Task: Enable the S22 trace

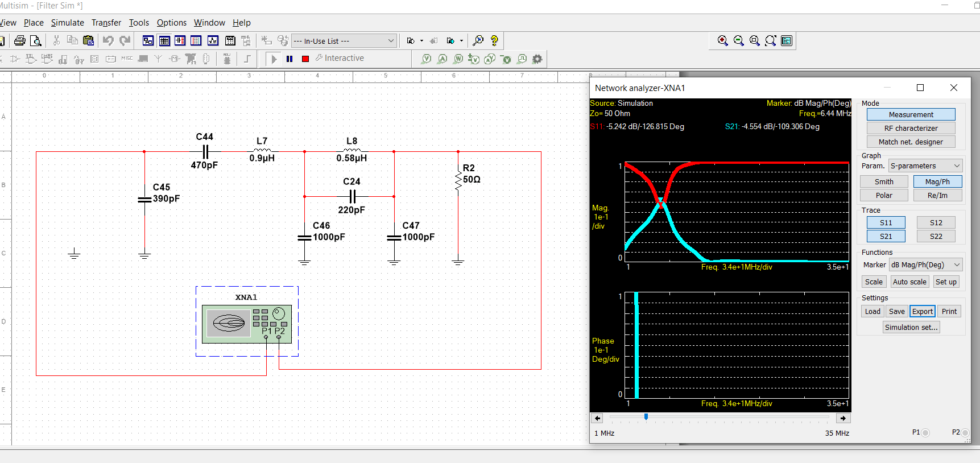Action: pos(936,236)
